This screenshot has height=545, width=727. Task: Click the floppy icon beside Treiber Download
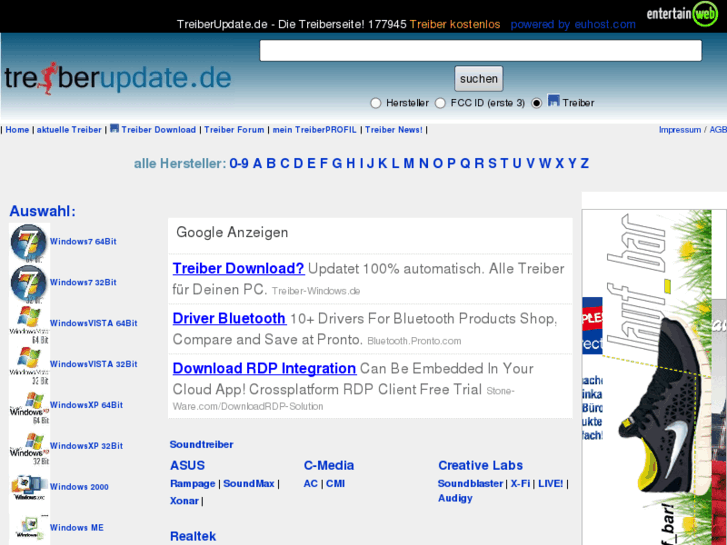(115, 128)
